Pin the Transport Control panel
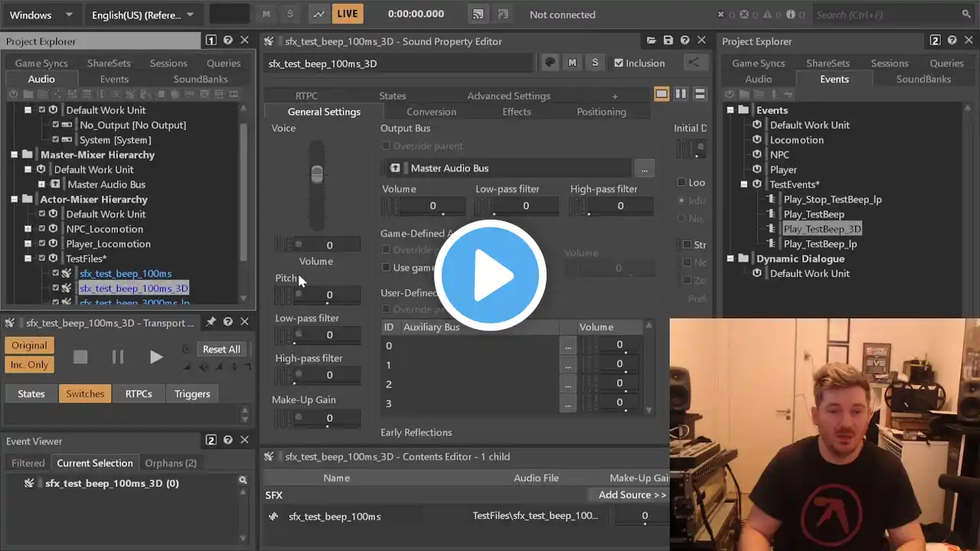Image resolution: width=980 pixels, height=551 pixels. (x=211, y=322)
